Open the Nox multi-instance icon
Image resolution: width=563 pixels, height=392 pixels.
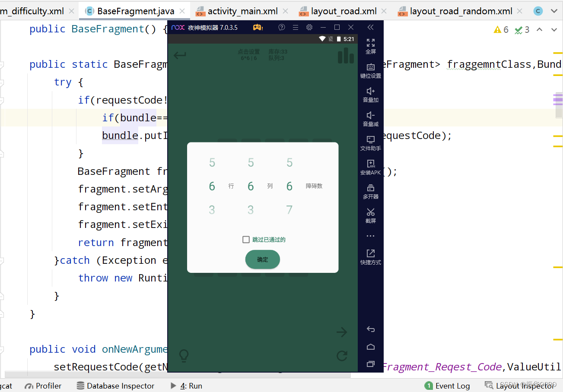click(x=371, y=188)
